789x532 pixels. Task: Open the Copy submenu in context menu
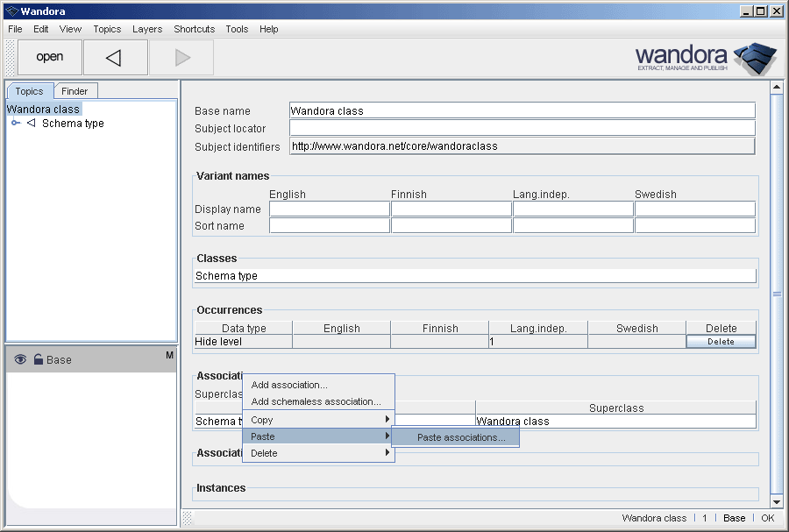(318, 420)
